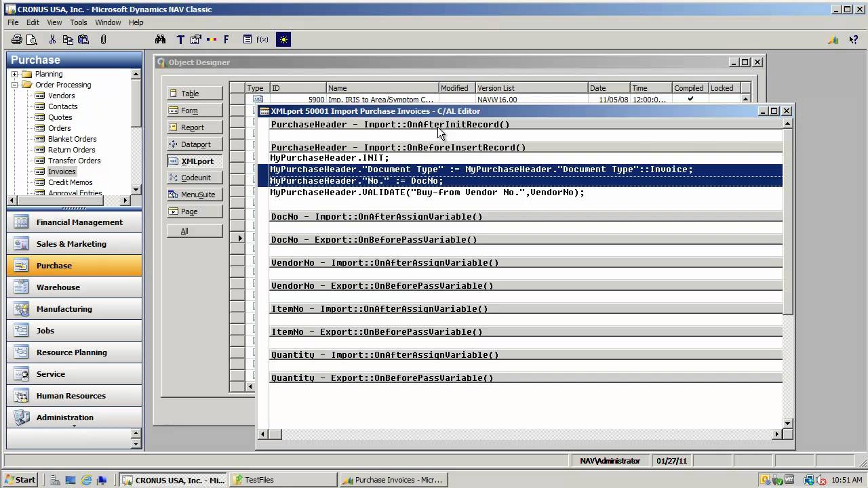Switch to Sales & Marketing menu
The width and height of the screenshot is (868, 488).
point(75,244)
